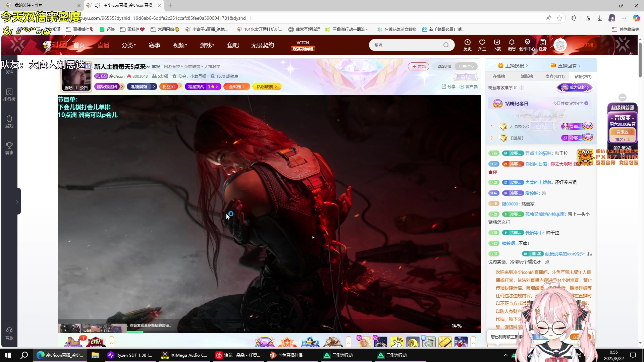
Task: Open 赛事 in top navigation
Action: (x=155, y=45)
